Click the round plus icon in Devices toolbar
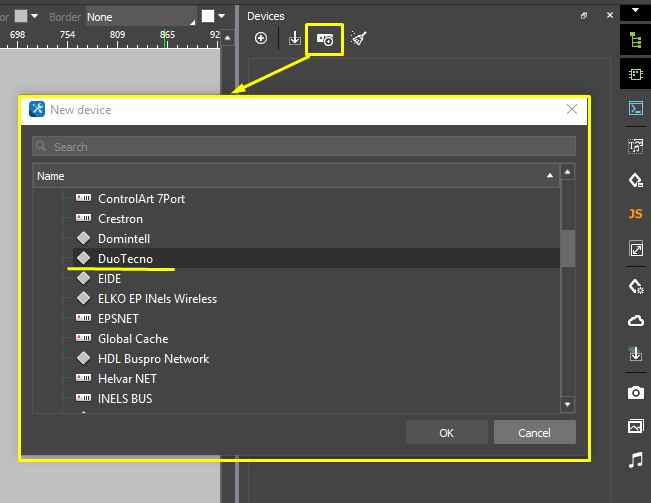Viewport: 651px width, 503px height. (261, 39)
